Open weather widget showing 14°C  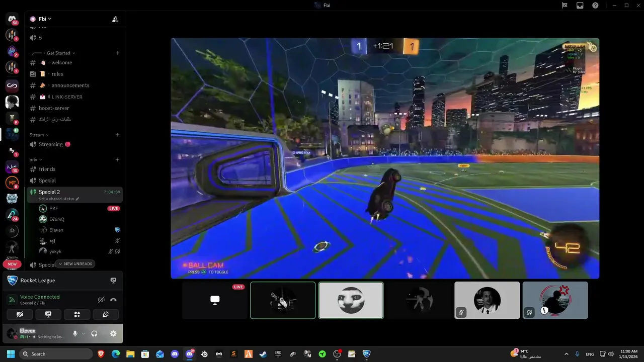click(525, 354)
